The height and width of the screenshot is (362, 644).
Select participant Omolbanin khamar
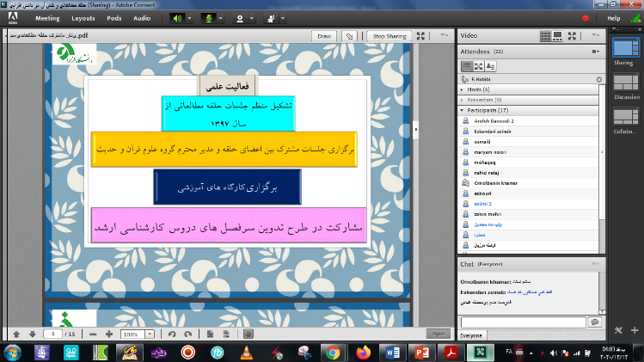coord(528,183)
